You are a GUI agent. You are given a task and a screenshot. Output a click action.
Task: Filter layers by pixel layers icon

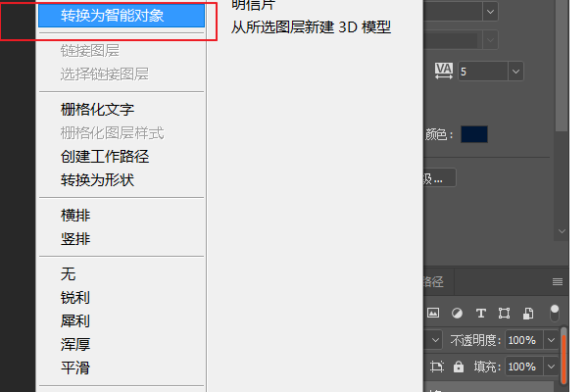coord(433,313)
